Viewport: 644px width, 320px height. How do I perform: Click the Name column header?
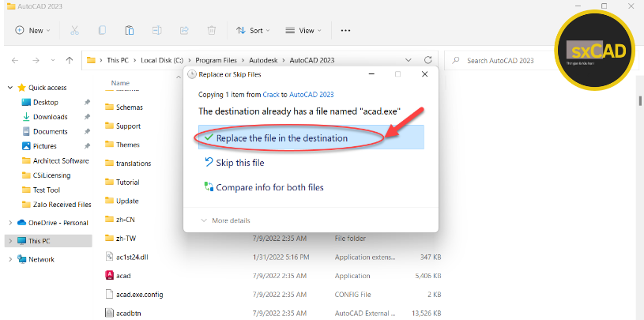coord(120,83)
